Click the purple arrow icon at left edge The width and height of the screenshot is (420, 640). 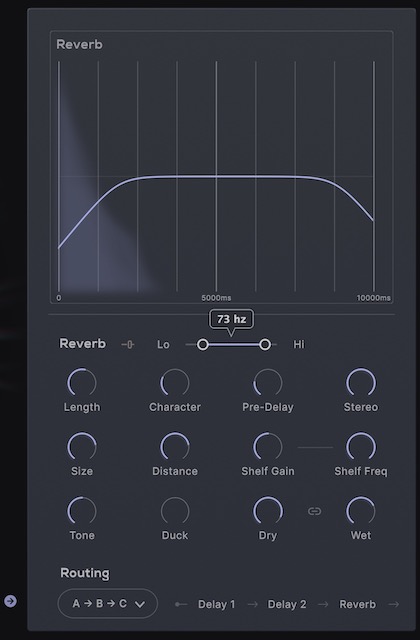(x=11, y=601)
